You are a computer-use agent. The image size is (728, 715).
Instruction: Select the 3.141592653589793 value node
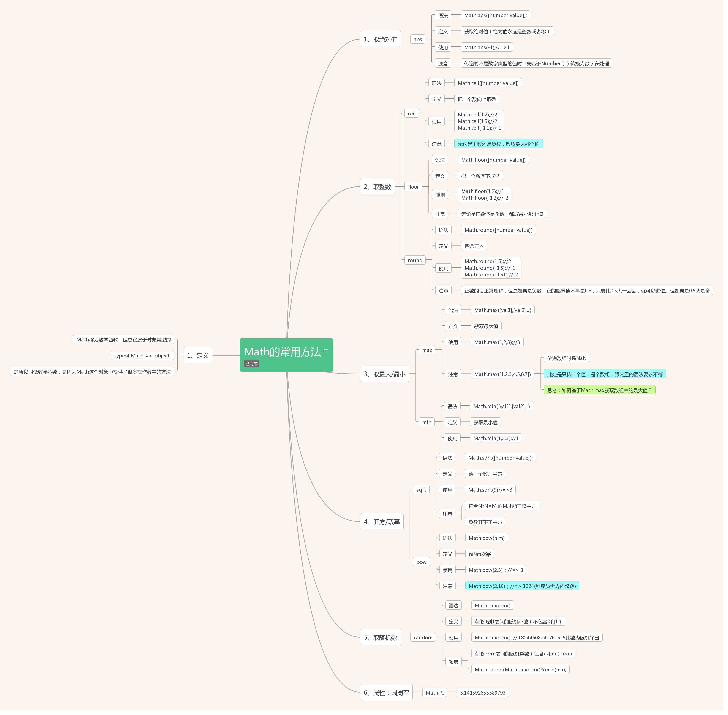[x=483, y=693]
